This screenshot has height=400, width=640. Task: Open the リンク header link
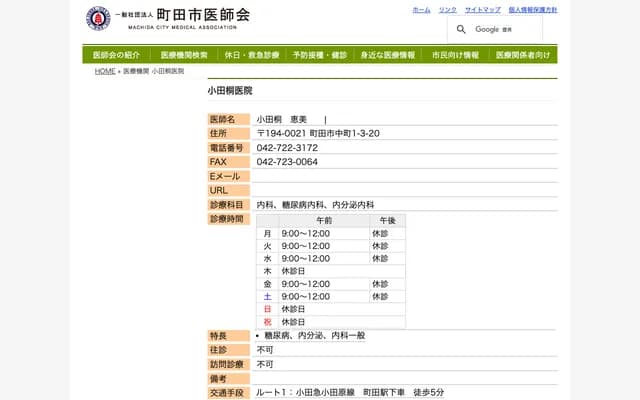pyautogui.click(x=447, y=9)
